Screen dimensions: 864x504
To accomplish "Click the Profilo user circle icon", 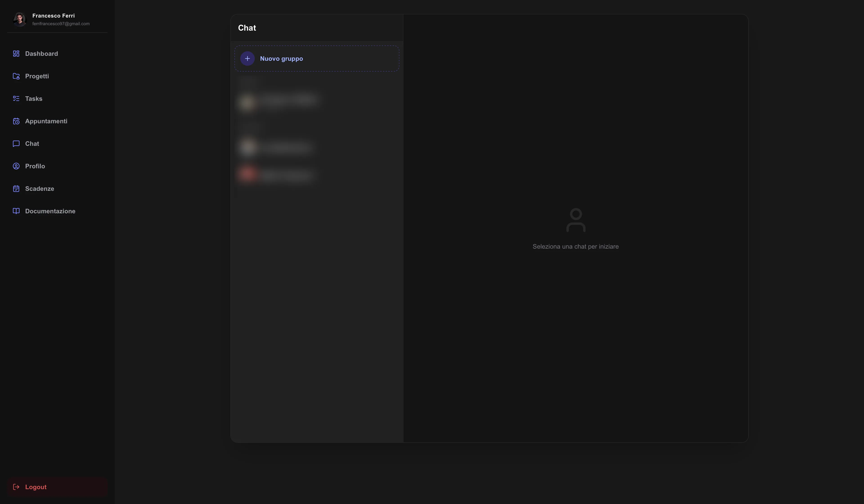I will [x=16, y=166].
